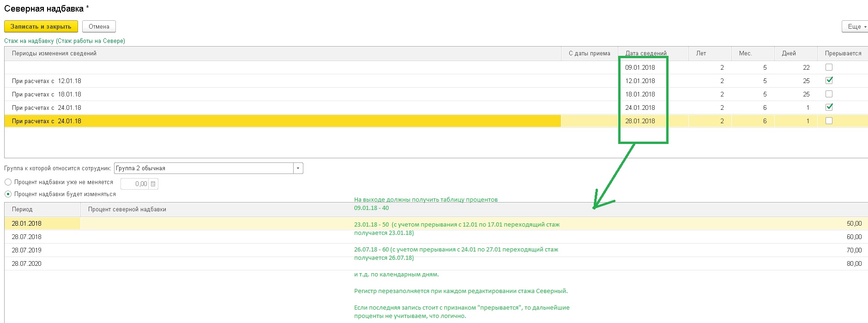Uncheck 'Прерывается' for 12.01.2018 row

829,80
